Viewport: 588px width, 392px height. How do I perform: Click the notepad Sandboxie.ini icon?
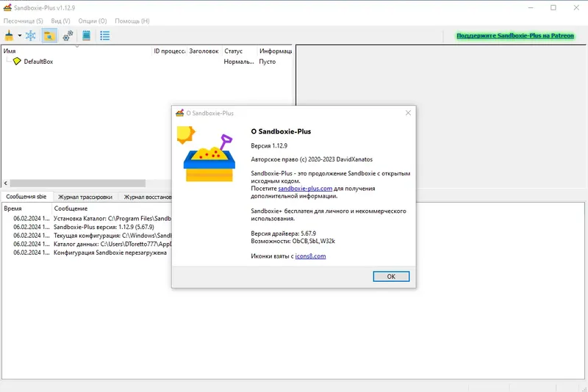coord(86,35)
